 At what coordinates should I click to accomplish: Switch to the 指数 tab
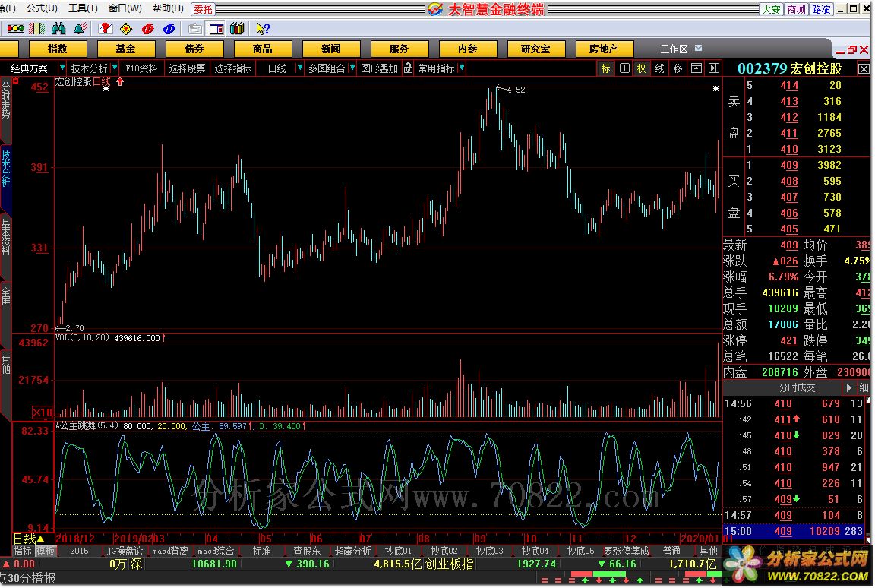[58, 49]
